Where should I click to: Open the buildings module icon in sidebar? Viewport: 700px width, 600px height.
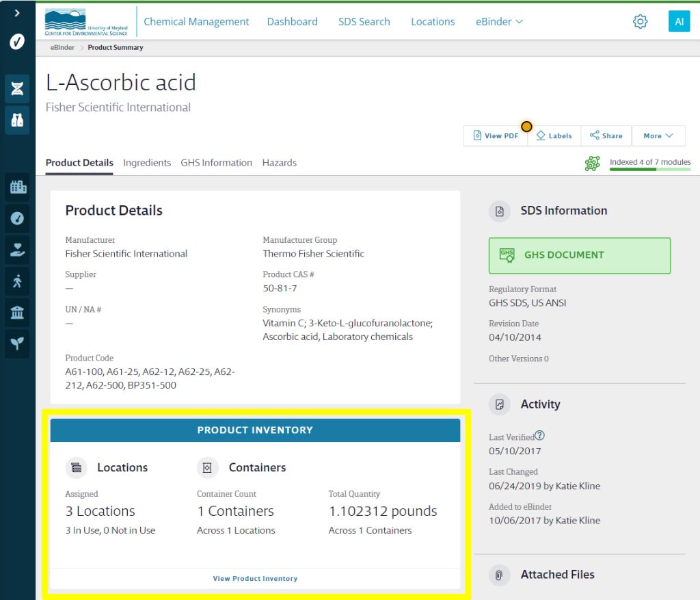point(18,187)
